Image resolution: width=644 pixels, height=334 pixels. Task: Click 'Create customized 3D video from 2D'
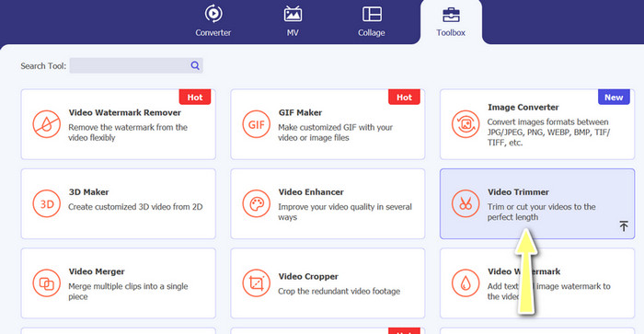coord(135,207)
